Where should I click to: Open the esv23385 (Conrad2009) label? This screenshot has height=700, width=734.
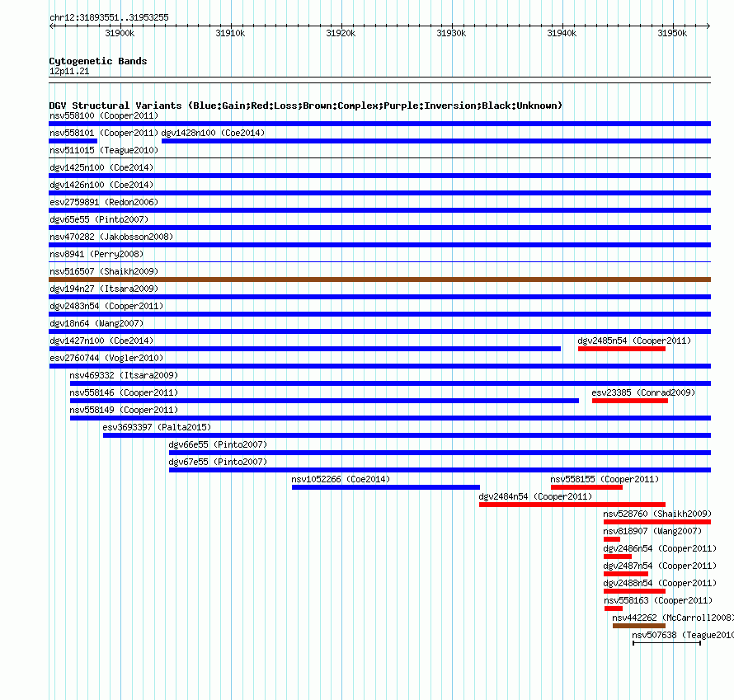click(643, 392)
